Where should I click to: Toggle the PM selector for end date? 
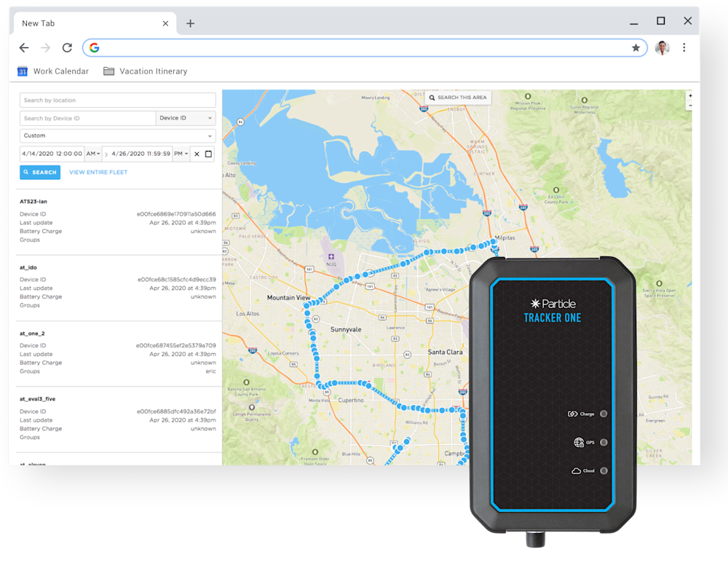181,154
